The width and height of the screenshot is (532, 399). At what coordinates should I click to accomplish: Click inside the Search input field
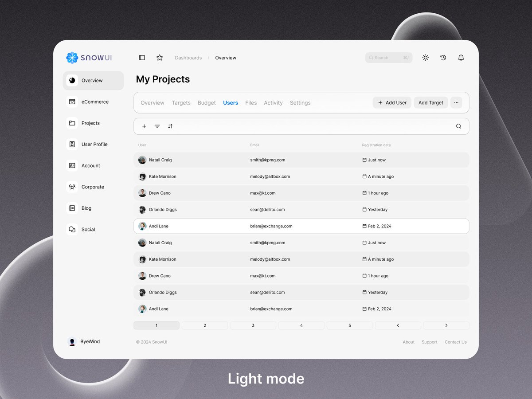click(x=389, y=58)
